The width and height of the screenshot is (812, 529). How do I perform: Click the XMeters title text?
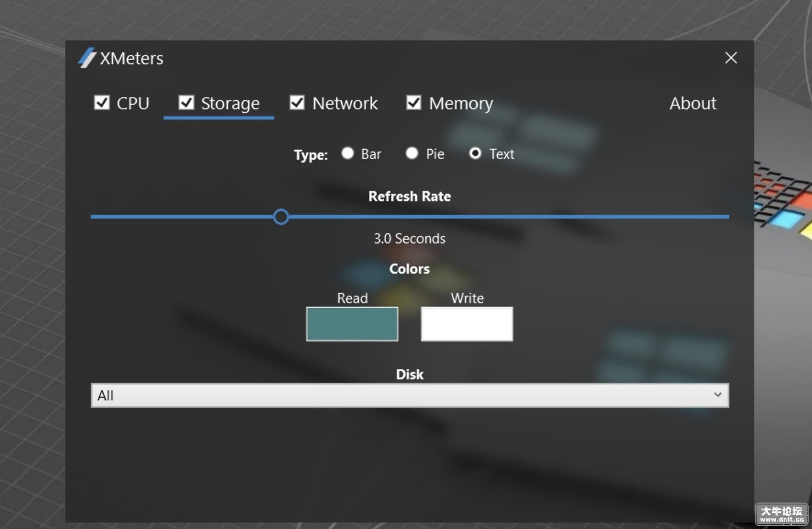131,58
